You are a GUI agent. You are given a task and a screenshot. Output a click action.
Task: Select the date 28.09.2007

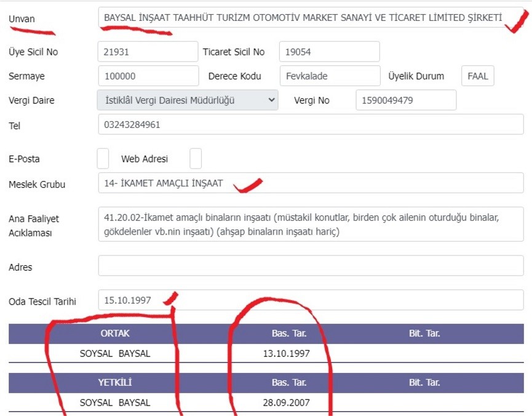287,402
